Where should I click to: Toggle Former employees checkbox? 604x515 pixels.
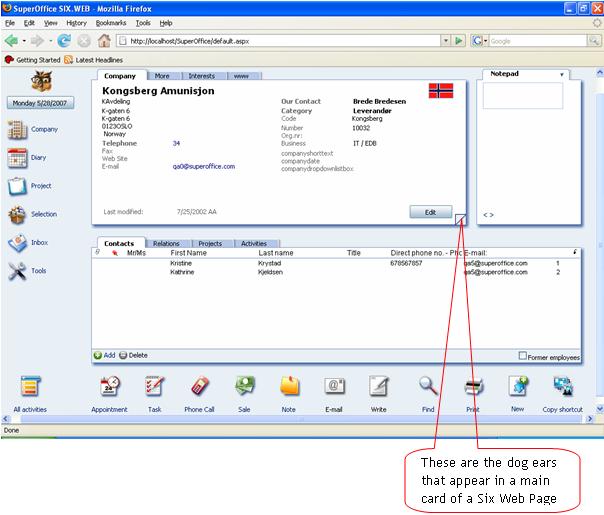pos(522,356)
